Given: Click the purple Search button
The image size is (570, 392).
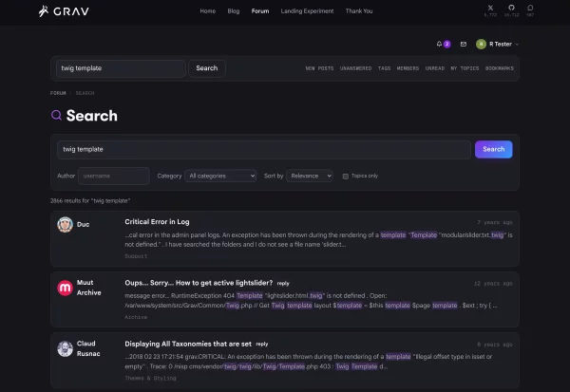Looking at the screenshot, I should click(x=494, y=149).
